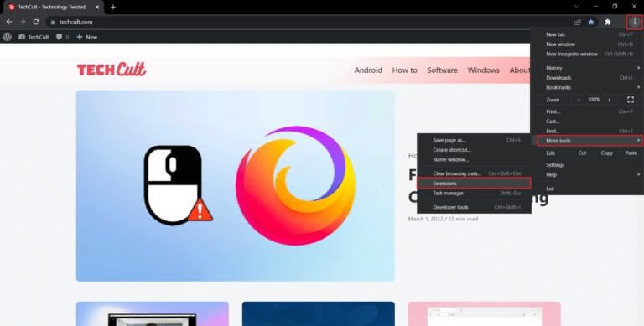Open the Android navigation link

click(x=368, y=70)
